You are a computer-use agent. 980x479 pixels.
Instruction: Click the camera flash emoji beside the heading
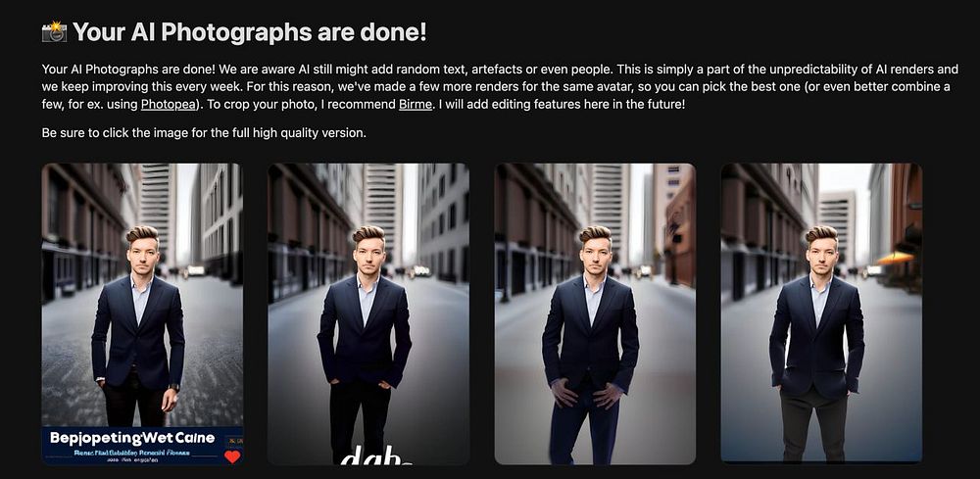click(x=54, y=31)
